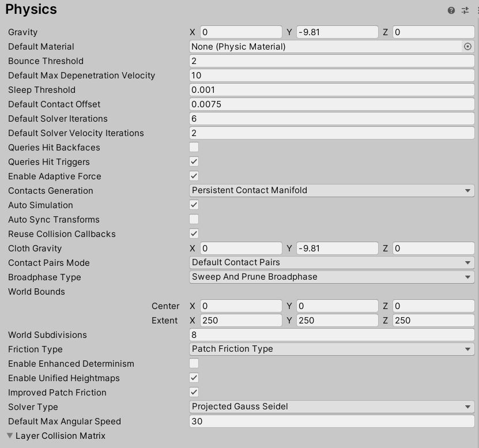Disable Improved Patch Friction
479x448 pixels.
point(194,392)
